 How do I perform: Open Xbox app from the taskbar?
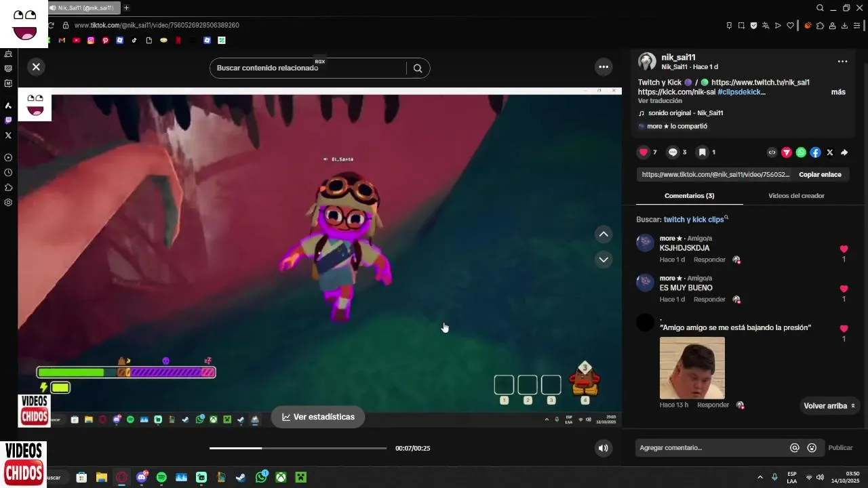coord(281,477)
